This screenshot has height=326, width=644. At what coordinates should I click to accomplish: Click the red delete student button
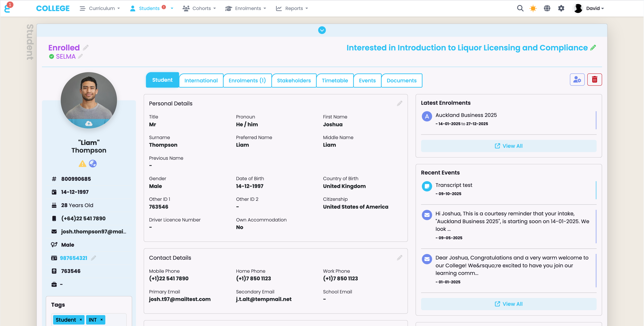pos(594,80)
